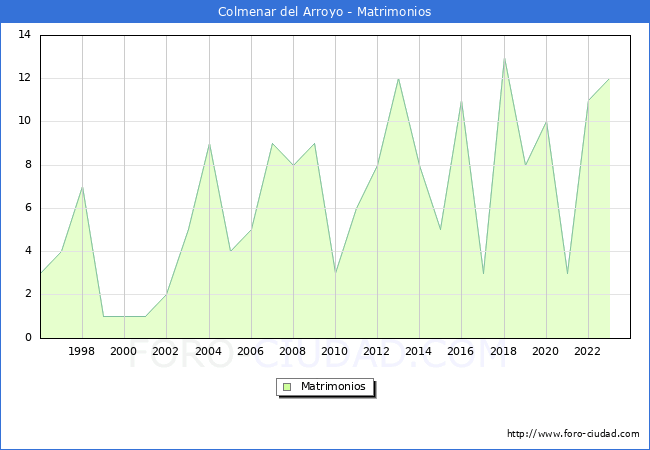Select the 2018 x-axis label
Screen dimensions: 650x450
click(503, 351)
